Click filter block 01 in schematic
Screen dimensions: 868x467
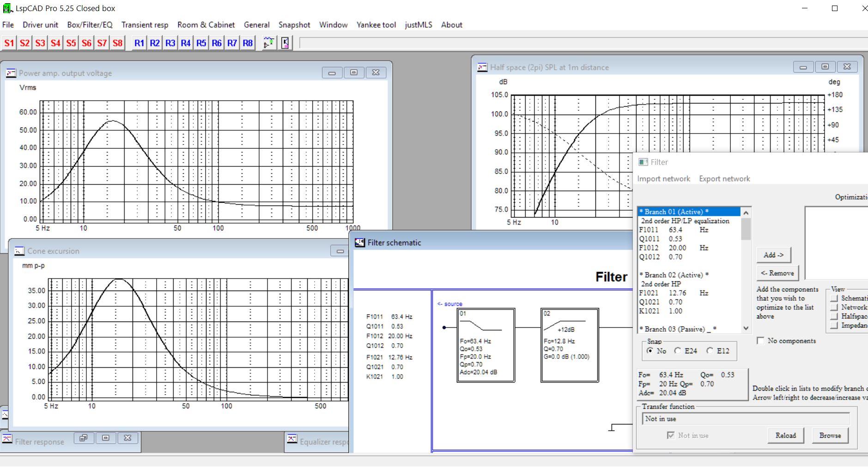tap(486, 345)
